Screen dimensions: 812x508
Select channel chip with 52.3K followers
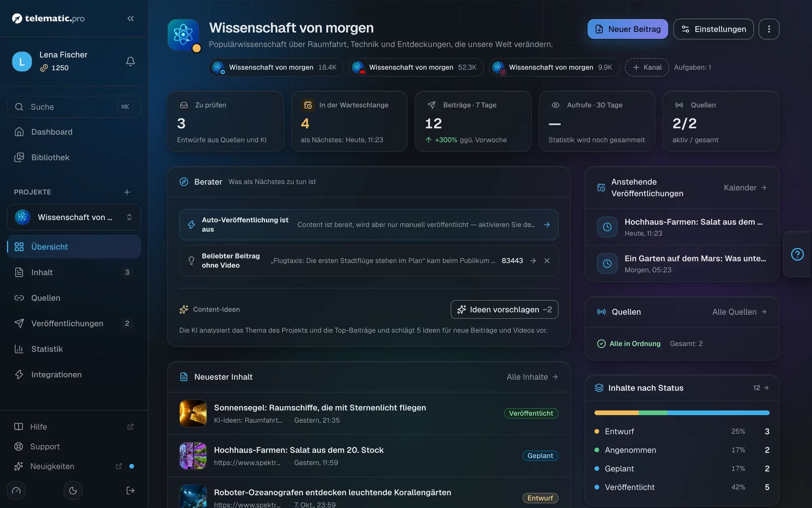coord(417,67)
